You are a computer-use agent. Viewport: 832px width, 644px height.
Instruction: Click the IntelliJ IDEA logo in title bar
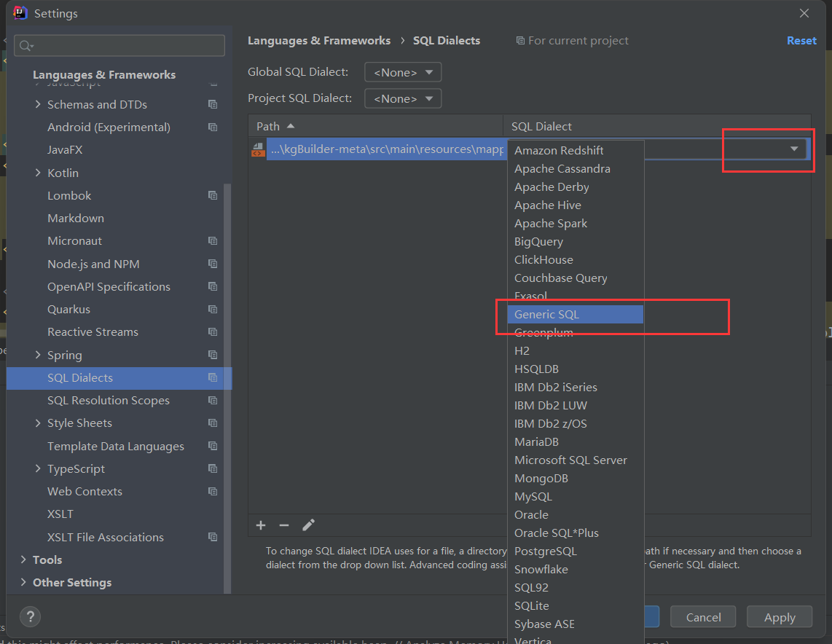pyautogui.click(x=20, y=12)
